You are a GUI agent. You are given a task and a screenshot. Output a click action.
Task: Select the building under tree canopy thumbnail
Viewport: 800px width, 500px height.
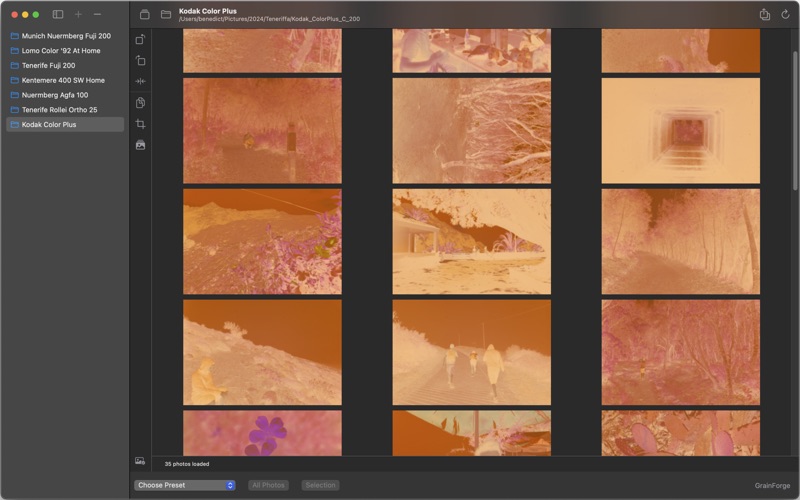[471, 241]
